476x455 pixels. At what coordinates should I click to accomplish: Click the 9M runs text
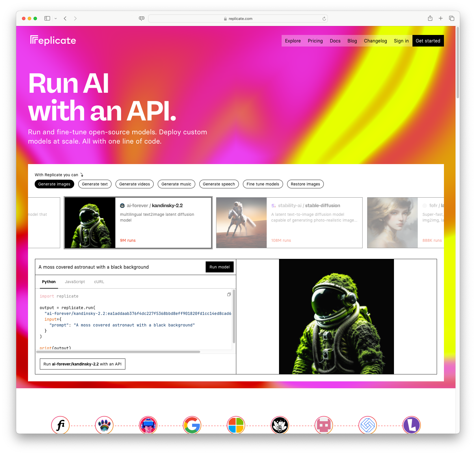point(128,240)
